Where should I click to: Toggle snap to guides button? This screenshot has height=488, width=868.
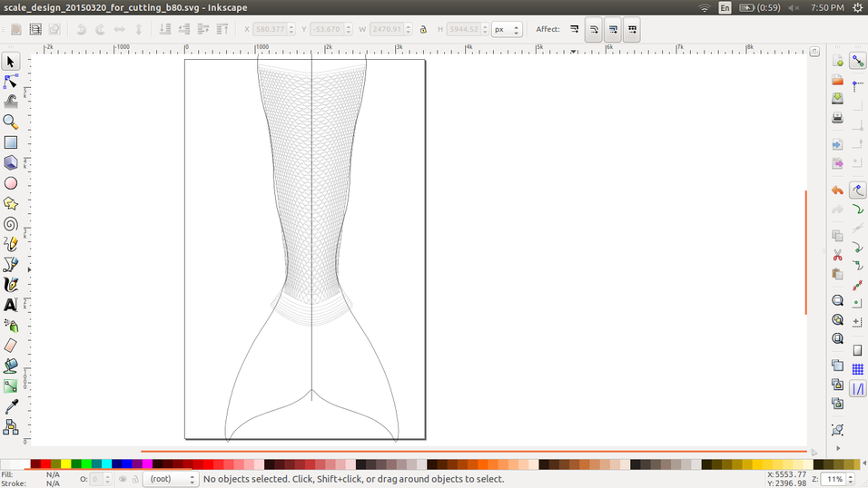coord(858,388)
